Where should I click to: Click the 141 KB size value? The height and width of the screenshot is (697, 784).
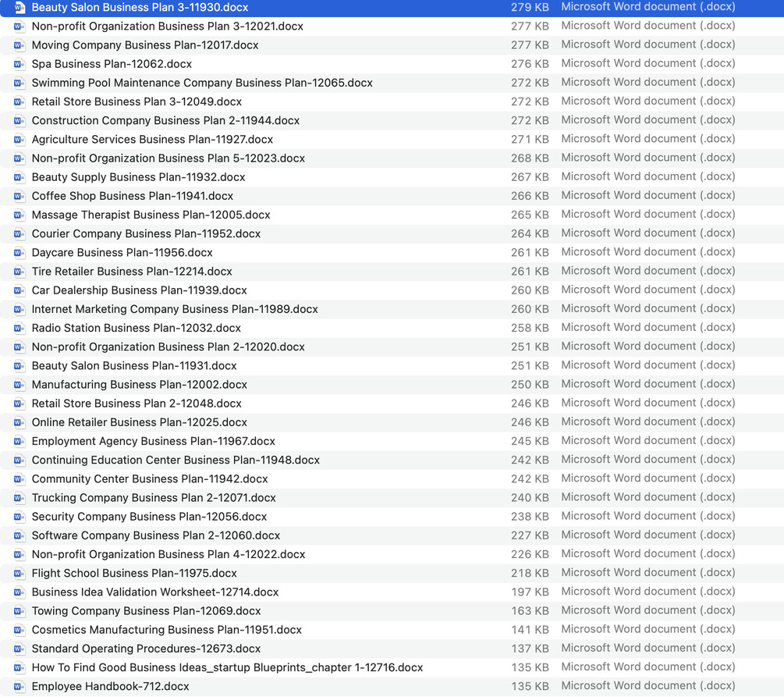[530, 630]
